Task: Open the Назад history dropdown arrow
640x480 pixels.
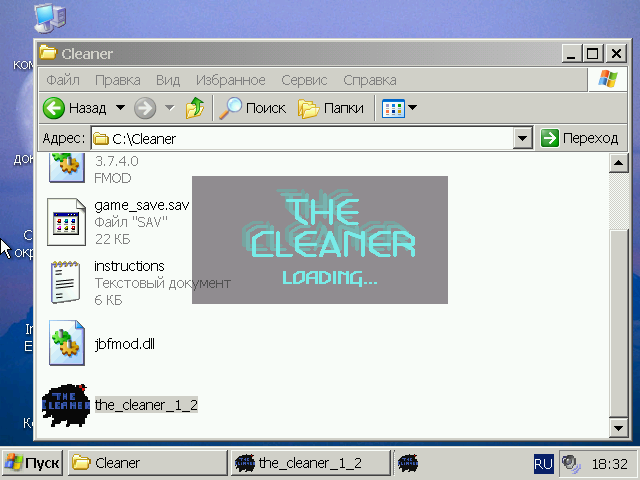Action: [x=120, y=108]
